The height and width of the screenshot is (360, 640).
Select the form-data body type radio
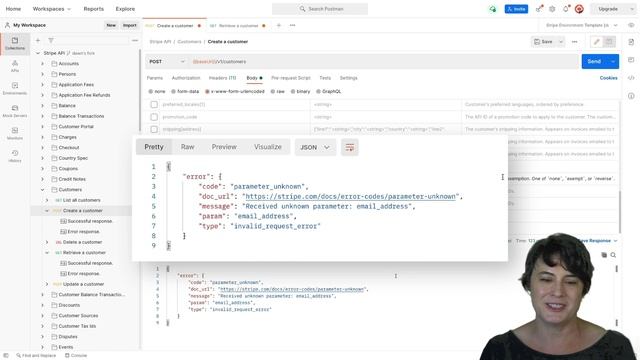pyautogui.click(x=173, y=91)
